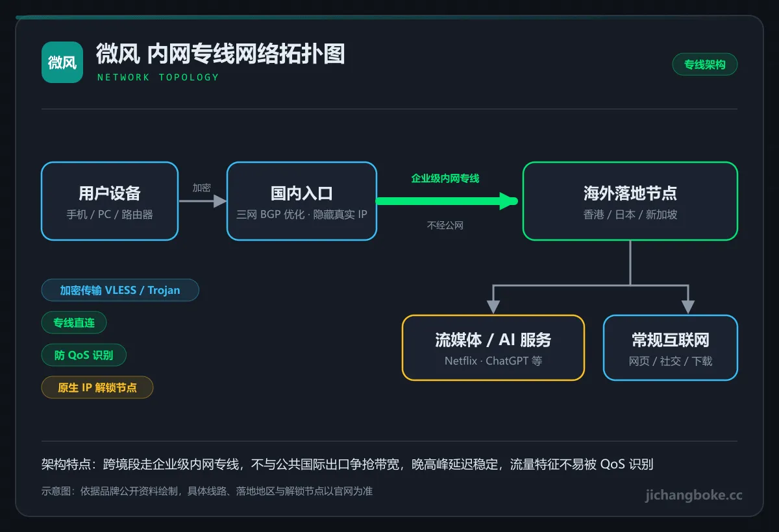779x532 pixels.
Task: Click the 原生 IP 解锁节点 tag
Action: pyautogui.click(x=97, y=387)
